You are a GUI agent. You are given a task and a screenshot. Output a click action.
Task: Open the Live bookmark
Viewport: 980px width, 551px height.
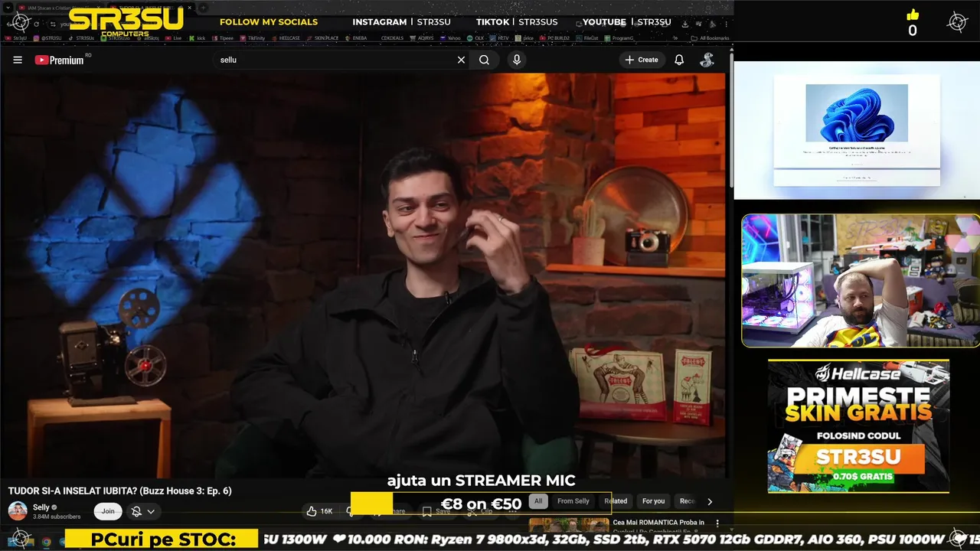tap(173, 37)
